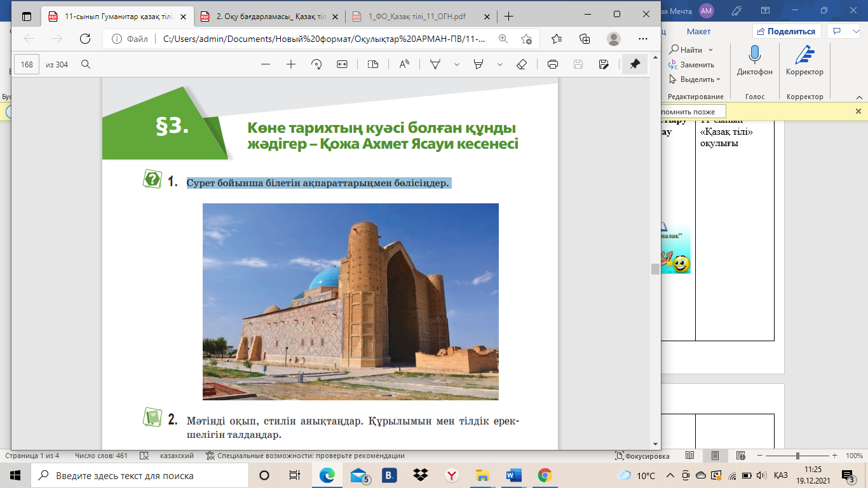Zoom in with the plus icon
This screenshot has width=868, height=488.
click(x=291, y=64)
